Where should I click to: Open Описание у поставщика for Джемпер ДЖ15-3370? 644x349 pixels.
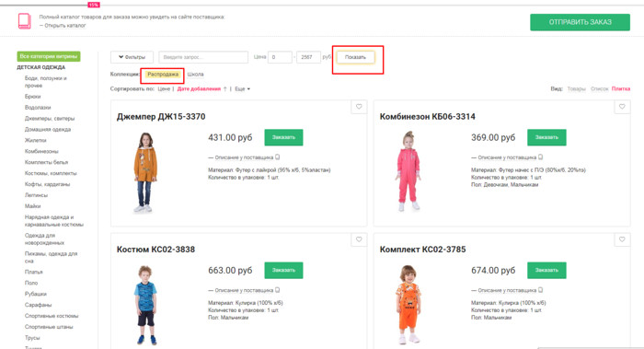click(244, 157)
